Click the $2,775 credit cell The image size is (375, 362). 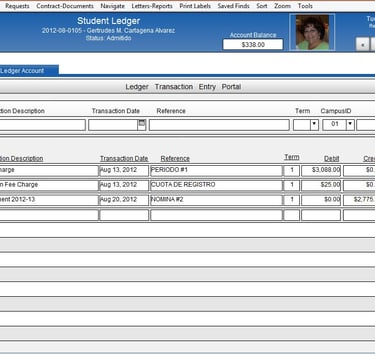point(359,200)
